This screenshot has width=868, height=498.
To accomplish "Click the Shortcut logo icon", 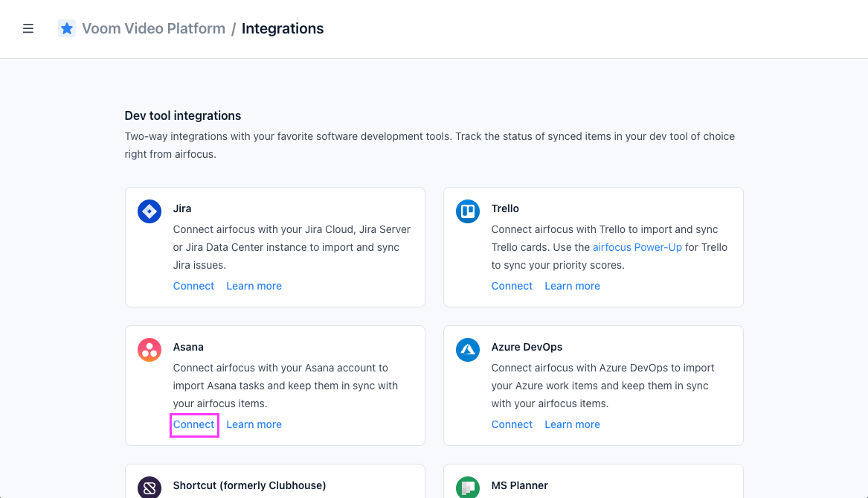I will coord(150,487).
